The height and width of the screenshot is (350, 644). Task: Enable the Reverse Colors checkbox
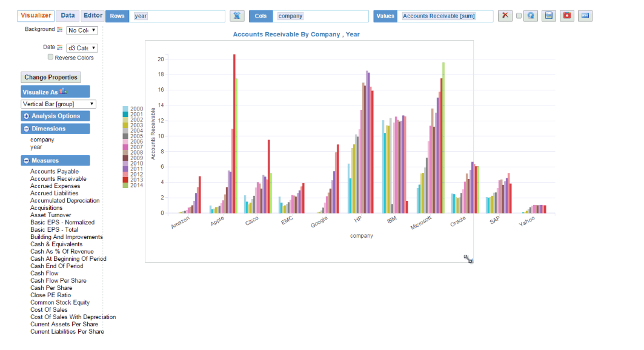pos(50,57)
